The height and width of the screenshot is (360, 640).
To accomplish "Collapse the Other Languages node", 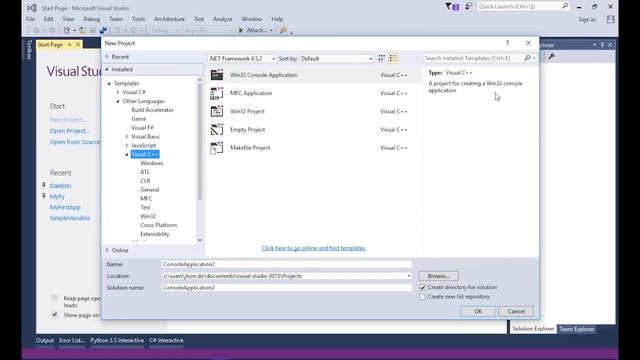I will tap(118, 101).
